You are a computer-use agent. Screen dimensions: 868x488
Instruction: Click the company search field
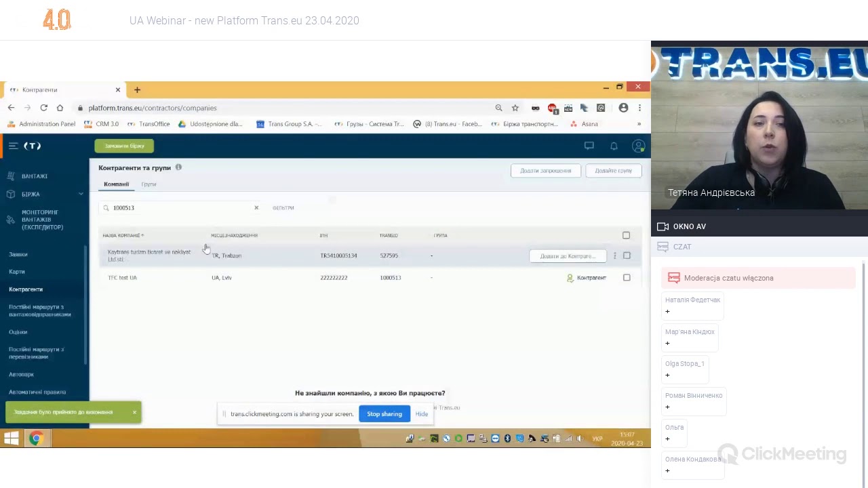tap(180, 208)
